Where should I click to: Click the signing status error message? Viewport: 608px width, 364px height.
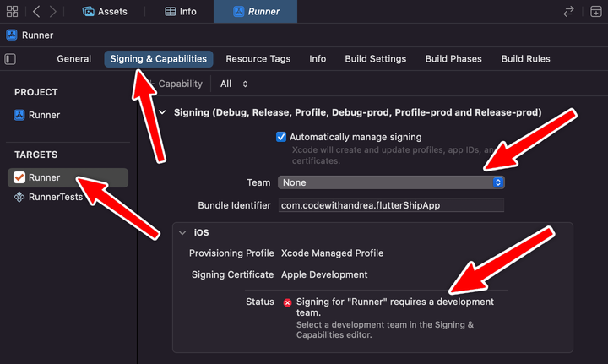click(395, 307)
